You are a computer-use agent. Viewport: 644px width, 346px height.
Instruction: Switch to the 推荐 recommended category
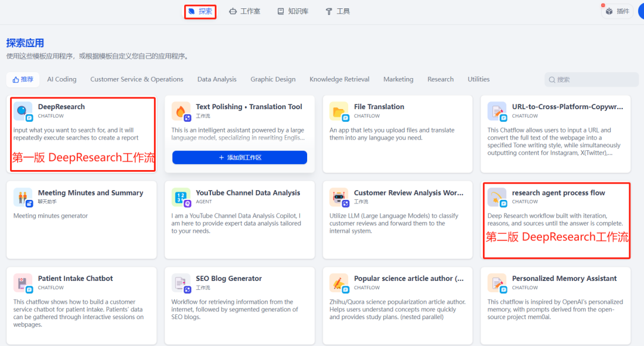click(23, 79)
